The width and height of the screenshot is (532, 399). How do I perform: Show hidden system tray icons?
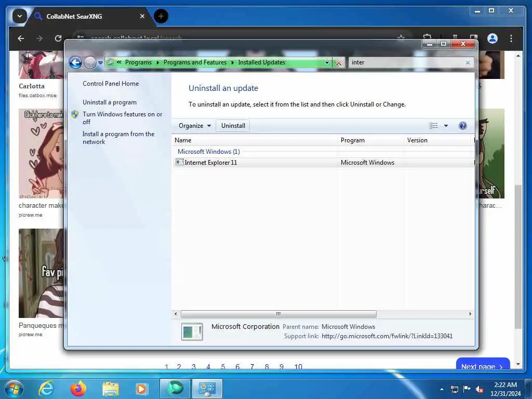click(442, 389)
